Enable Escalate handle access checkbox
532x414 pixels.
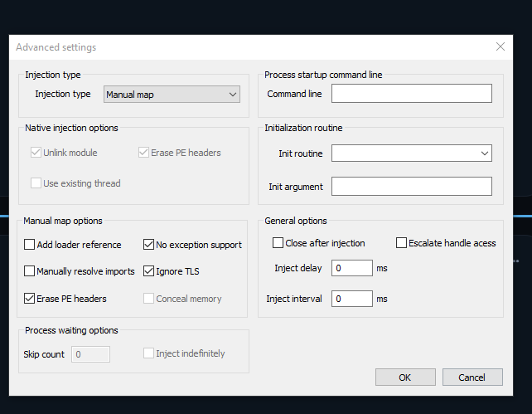click(x=402, y=243)
